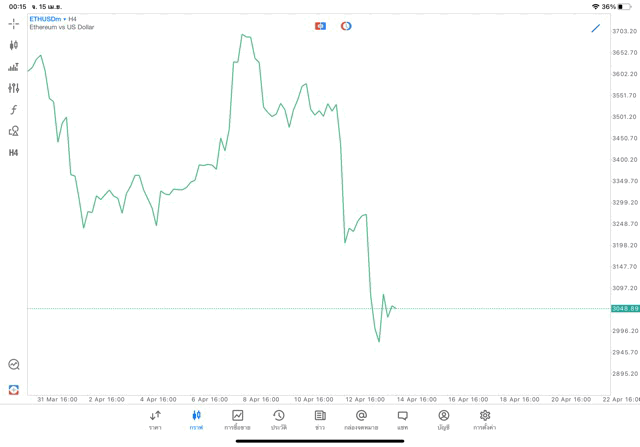Open the chart volume bars settings icon
The image size is (640, 447).
pos(14,67)
